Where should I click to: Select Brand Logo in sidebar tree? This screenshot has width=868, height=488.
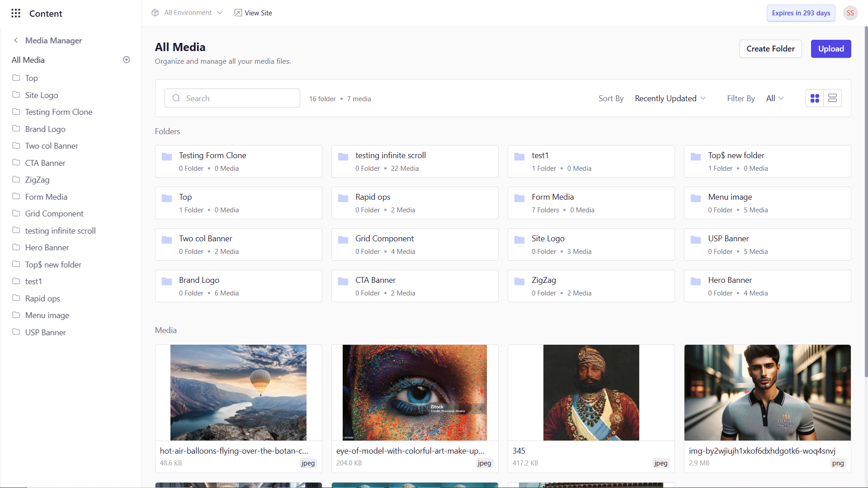45,129
